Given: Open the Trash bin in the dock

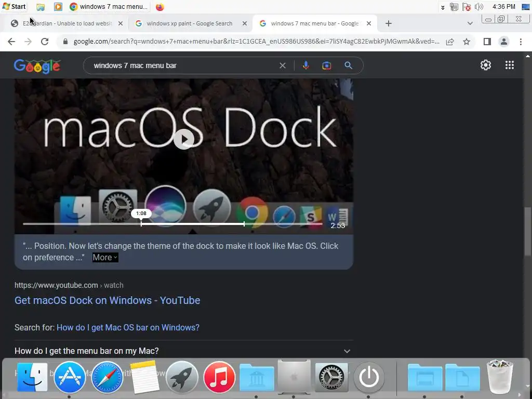Looking at the screenshot, I should (500, 377).
